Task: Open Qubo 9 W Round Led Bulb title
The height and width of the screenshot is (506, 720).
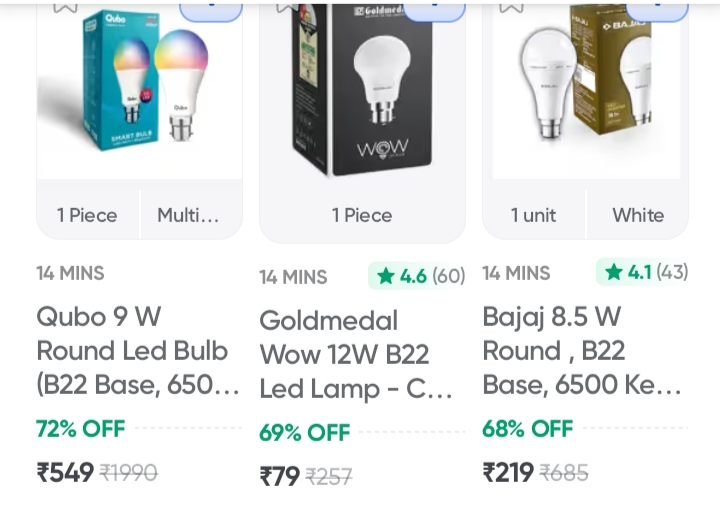Action: [132, 351]
